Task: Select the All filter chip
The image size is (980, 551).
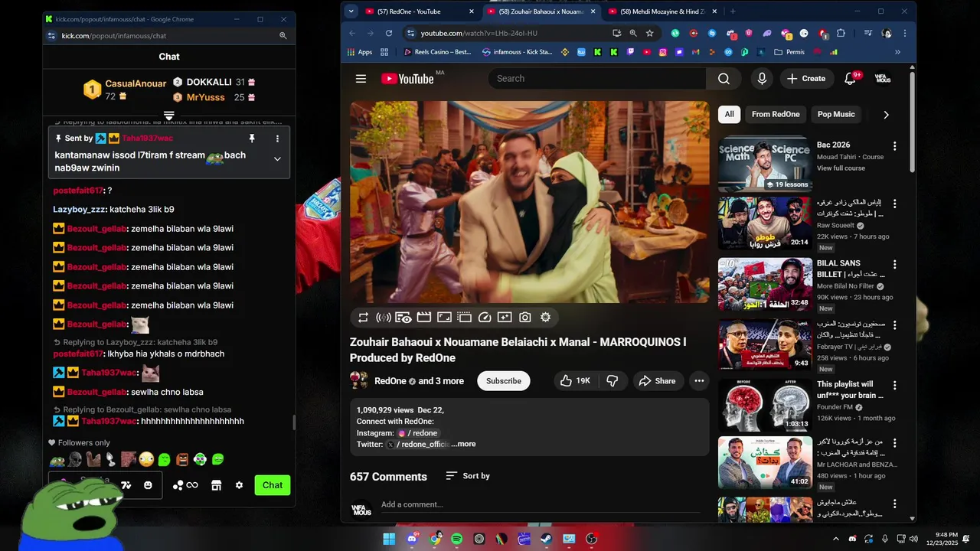Action: 730,114
